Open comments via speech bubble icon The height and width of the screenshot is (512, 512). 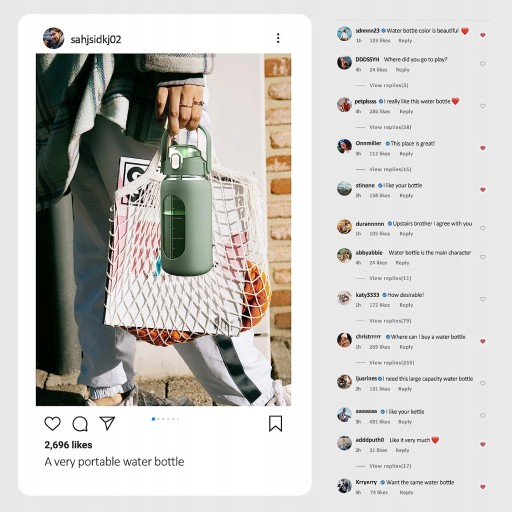pyautogui.click(x=80, y=424)
